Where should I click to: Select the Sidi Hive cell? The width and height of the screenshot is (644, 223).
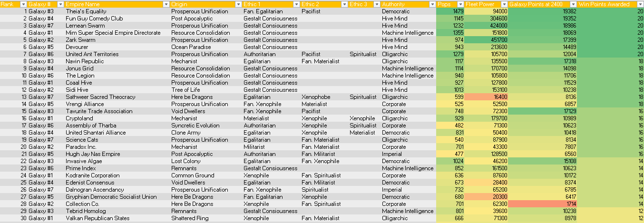coord(117,90)
